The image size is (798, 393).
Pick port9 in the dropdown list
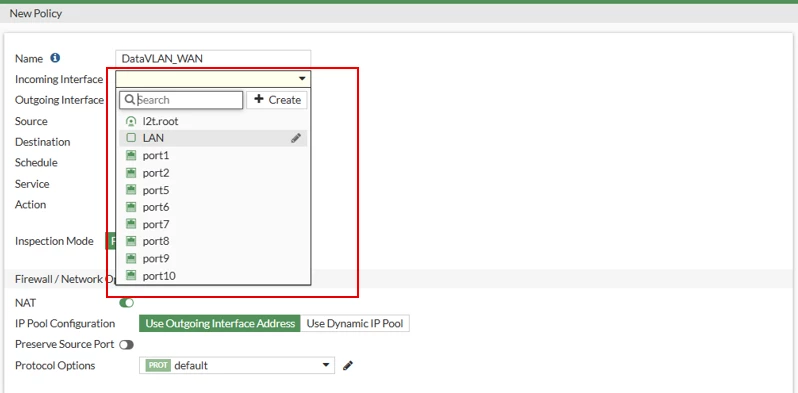pos(213,258)
